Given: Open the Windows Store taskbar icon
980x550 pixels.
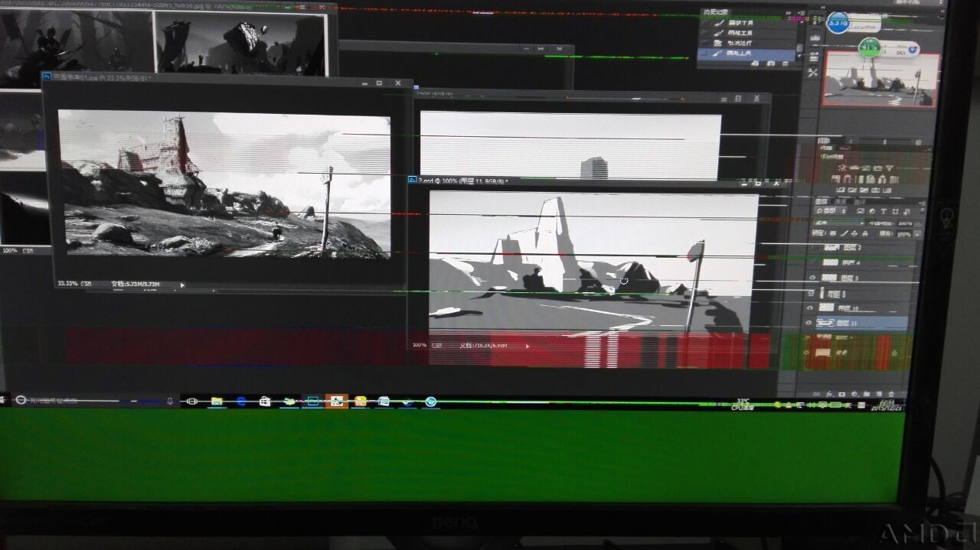Looking at the screenshot, I should click(x=265, y=401).
